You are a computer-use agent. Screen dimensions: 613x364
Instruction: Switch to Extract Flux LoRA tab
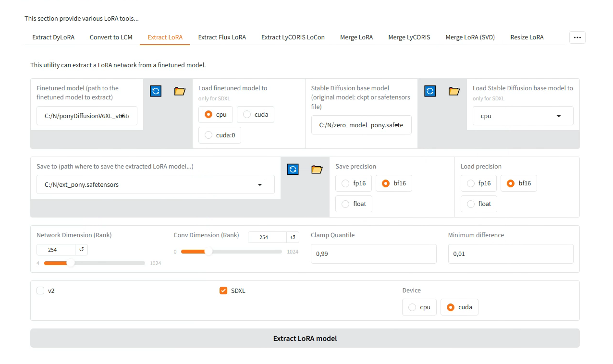coord(222,37)
